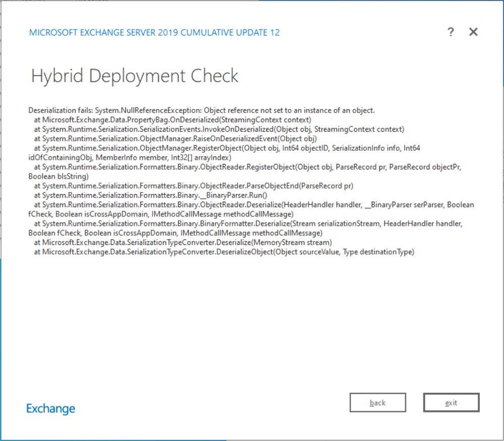The height and width of the screenshot is (441, 504).
Task: Exit the Exchange setup wizard
Action: point(452,403)
